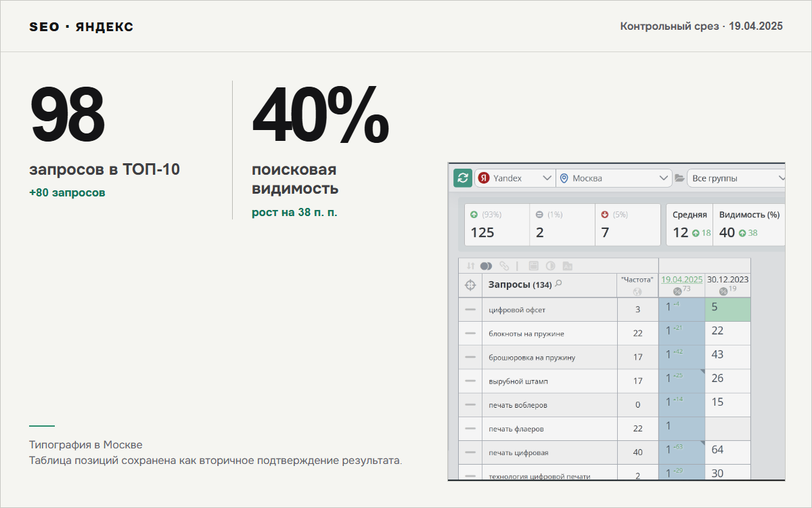Screen dimensions: 812x508
Task: Click query "печать цифровая"
Action: [x=518, y=452]
